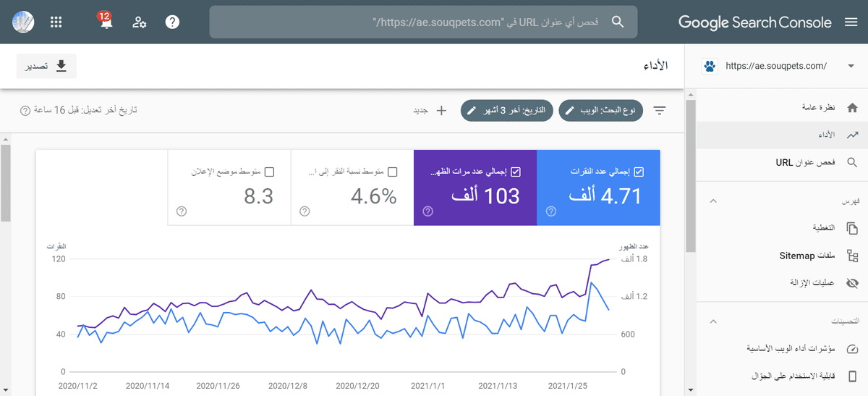The height and width of the screenshot is (396, 868).
Task: Click the search magnifier icon in URL bar
Action: coord(618,22)
